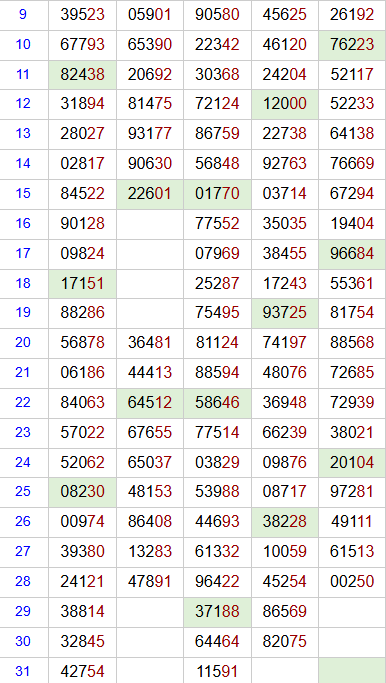
Task: Click highlighted cell 12000
Action: (x=284, y=104)
